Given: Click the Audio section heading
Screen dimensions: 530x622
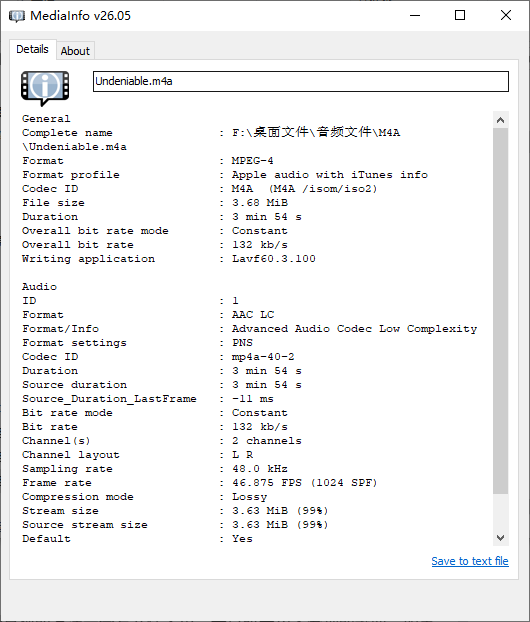Looking at the screenshot, I should coord(39,286).
